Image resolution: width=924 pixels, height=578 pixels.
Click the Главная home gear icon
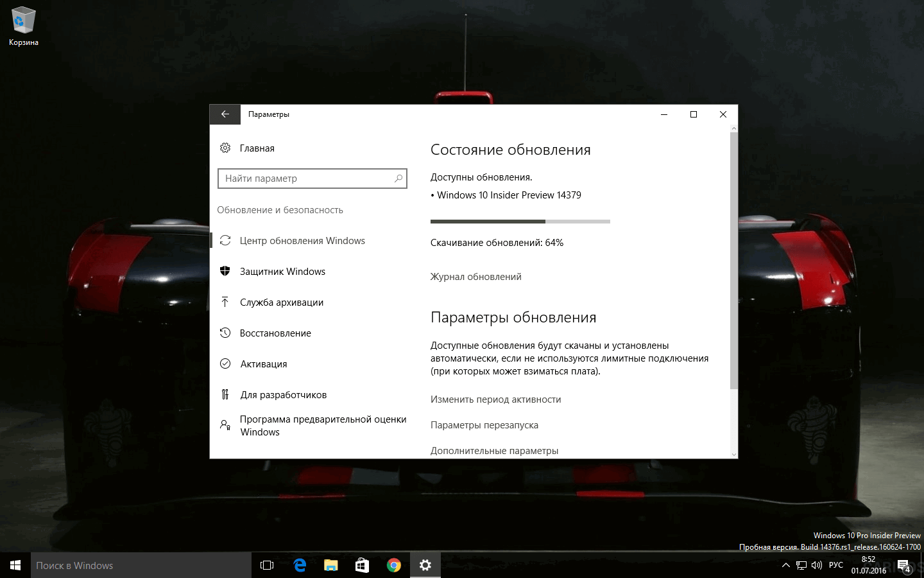pos(225,148)
